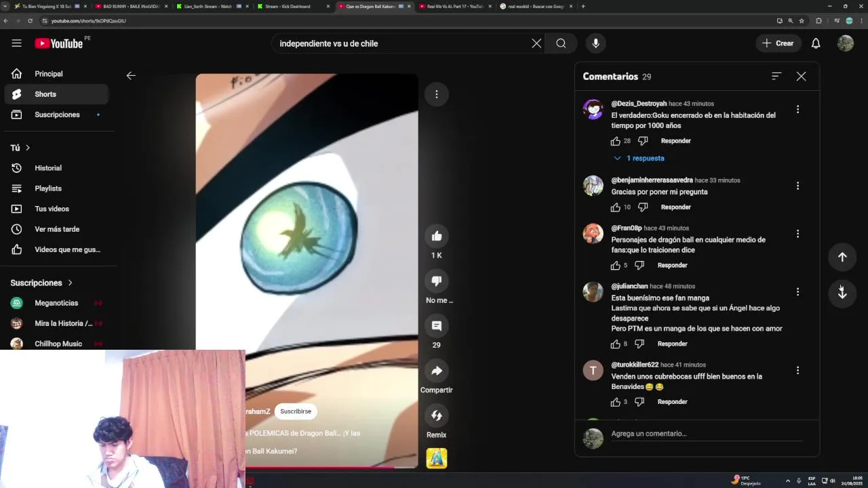Open Ver más tarde in the sidebar
The height and width of the screenshot is (488, 868).
[56, 229]
